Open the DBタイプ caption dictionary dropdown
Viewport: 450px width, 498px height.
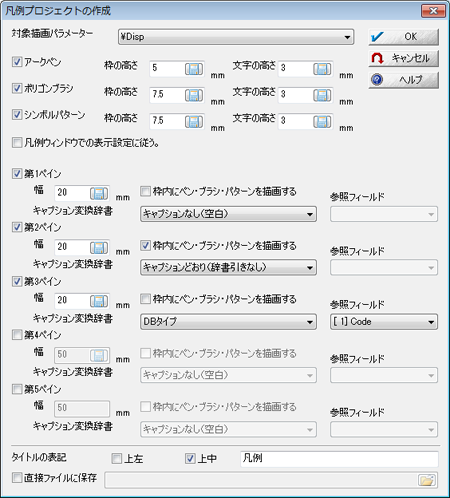point(228,322)
